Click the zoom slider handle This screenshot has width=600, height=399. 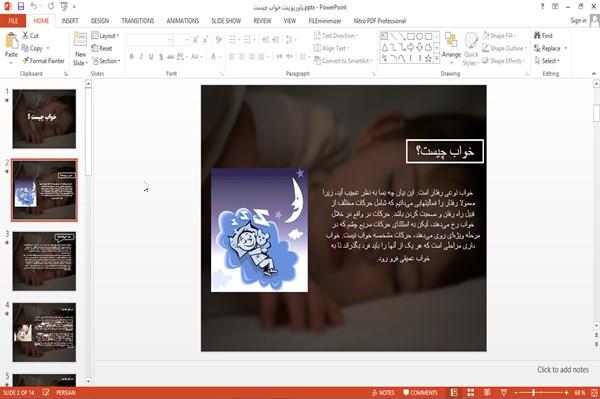[x=533, y=392]
